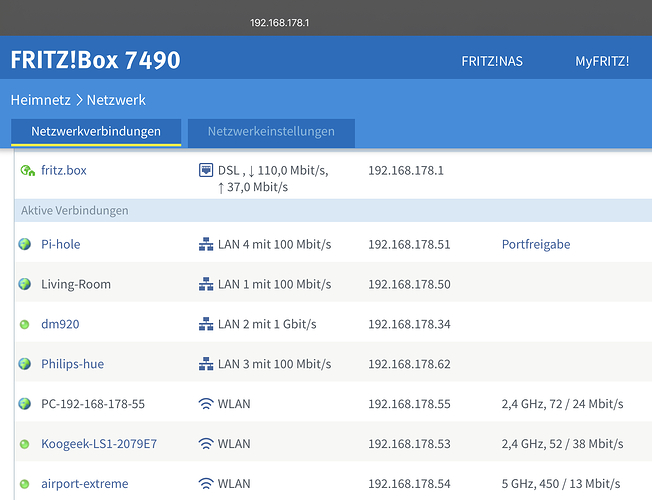Open FRITZ!NAS from the header

coord(491,61)
